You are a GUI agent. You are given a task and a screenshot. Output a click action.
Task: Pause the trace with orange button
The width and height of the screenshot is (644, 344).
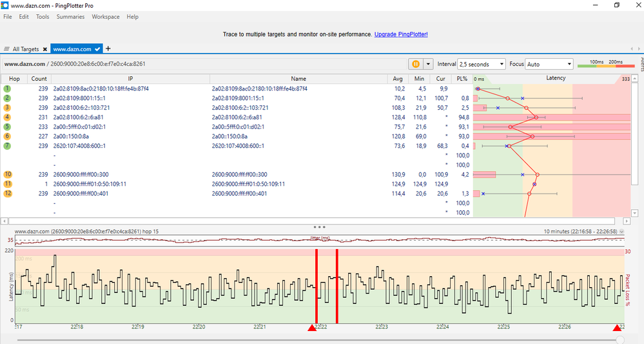[416, 64]
